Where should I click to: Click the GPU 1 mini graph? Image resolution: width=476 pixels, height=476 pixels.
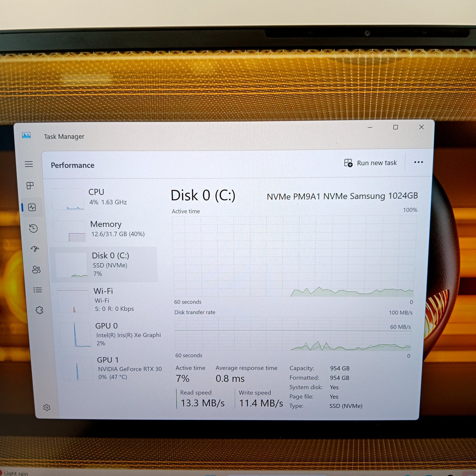(77, 369)
